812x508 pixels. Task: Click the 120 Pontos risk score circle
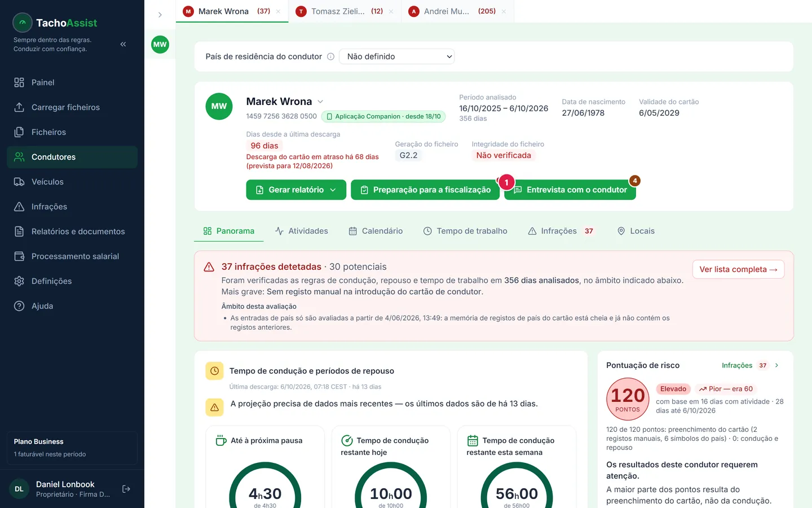point(628,399)
